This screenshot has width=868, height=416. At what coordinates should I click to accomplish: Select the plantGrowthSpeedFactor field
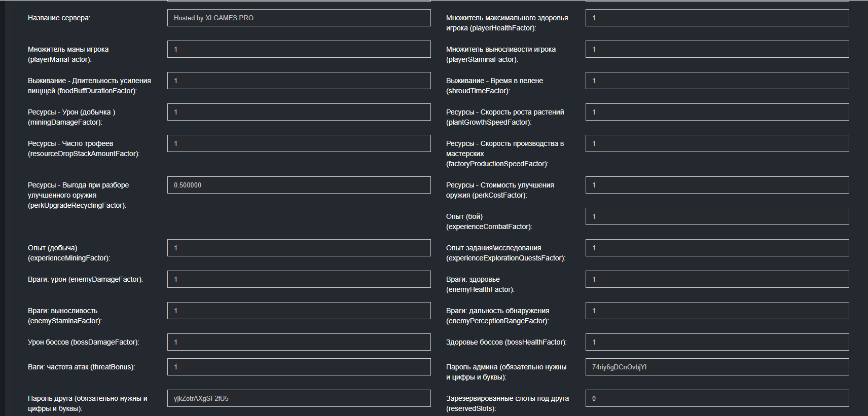click(x=717, y=112)
